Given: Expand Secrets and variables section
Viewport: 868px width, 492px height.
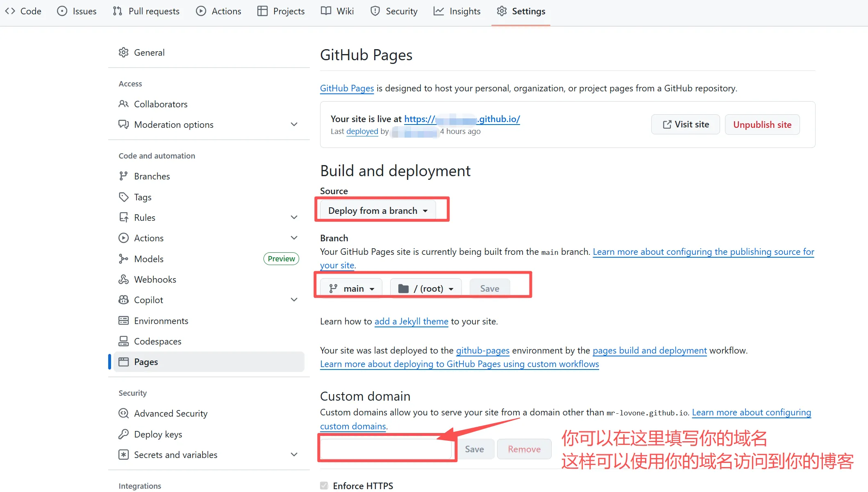Looking at the screenshot, I should click(x=294, y=455).
